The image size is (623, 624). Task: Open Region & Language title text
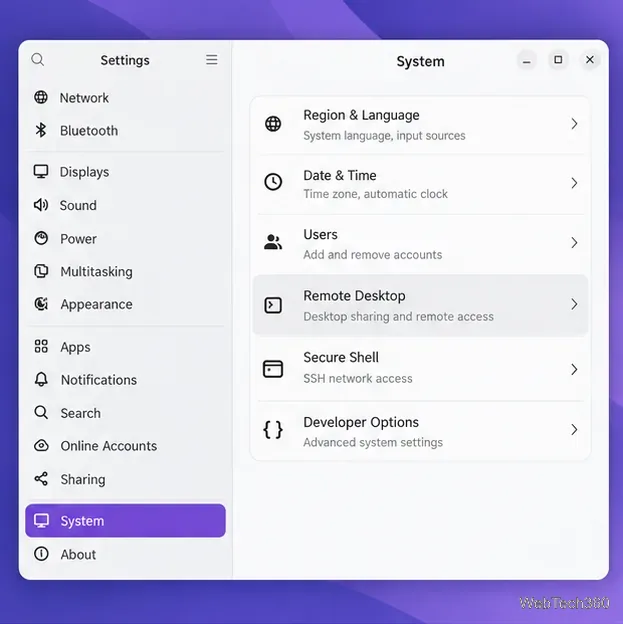(361, 115)
